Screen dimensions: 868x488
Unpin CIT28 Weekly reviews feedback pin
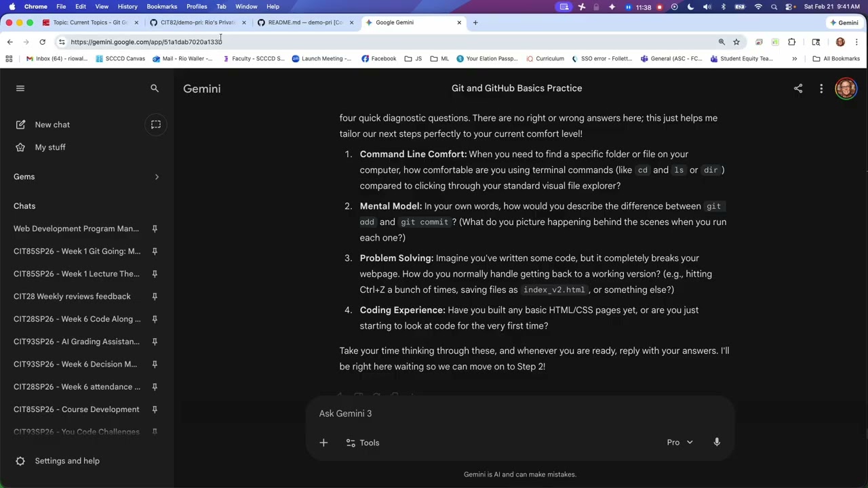(x=155, y=297)
